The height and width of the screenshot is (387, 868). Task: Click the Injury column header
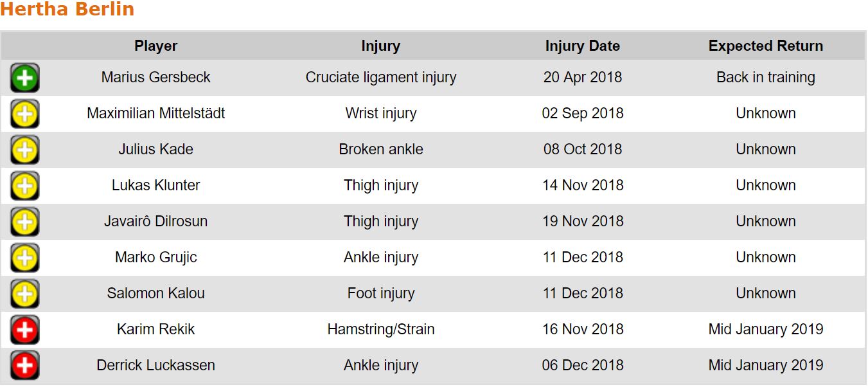pos(380,46)
